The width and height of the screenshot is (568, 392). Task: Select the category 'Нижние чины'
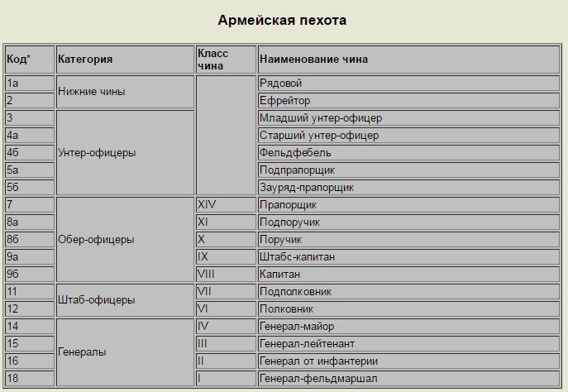125,92
